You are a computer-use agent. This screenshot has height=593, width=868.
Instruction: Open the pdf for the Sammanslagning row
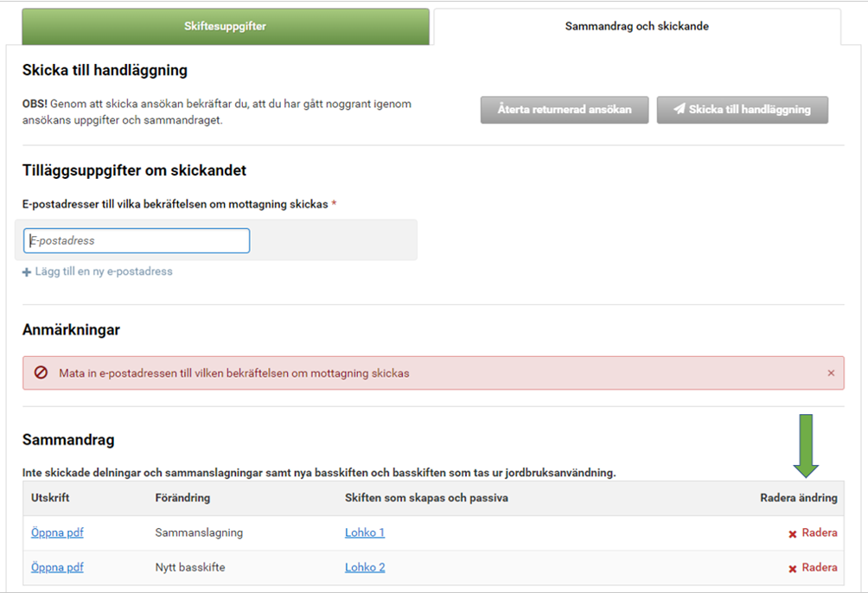[x=57, y=532]
